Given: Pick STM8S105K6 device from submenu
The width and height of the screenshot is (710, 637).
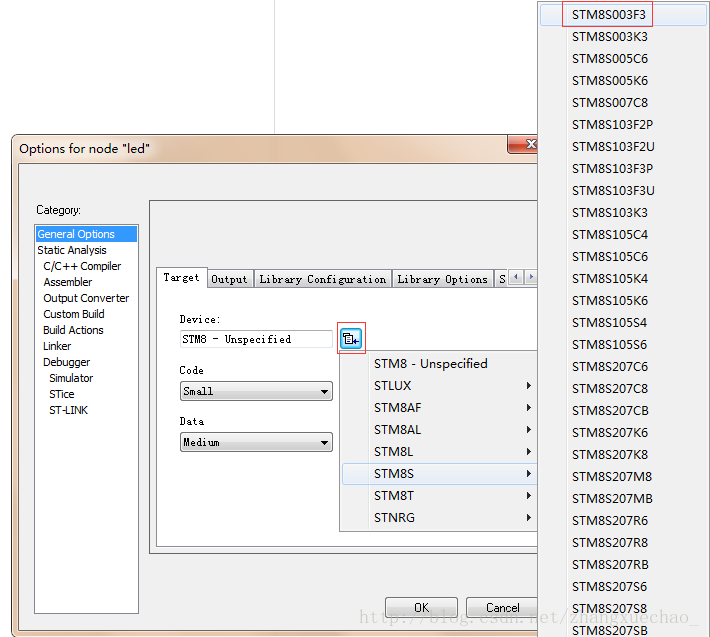Looking at the screenshot, I should pos(623,301).
